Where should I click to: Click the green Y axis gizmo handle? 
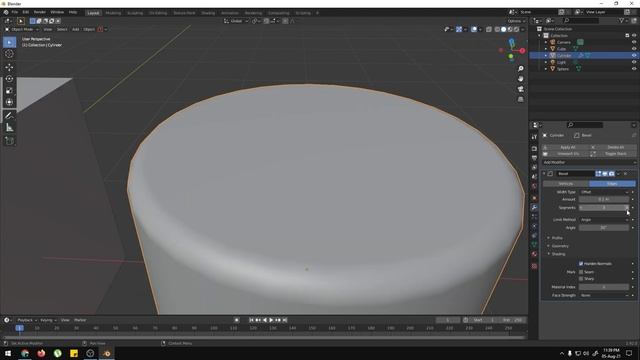(x=511, y=56)
